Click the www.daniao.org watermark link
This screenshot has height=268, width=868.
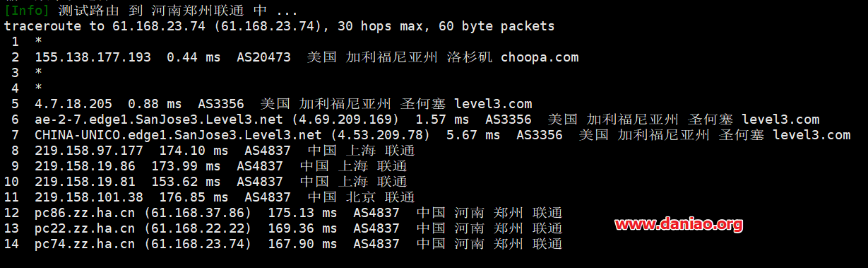click(678, 225)
